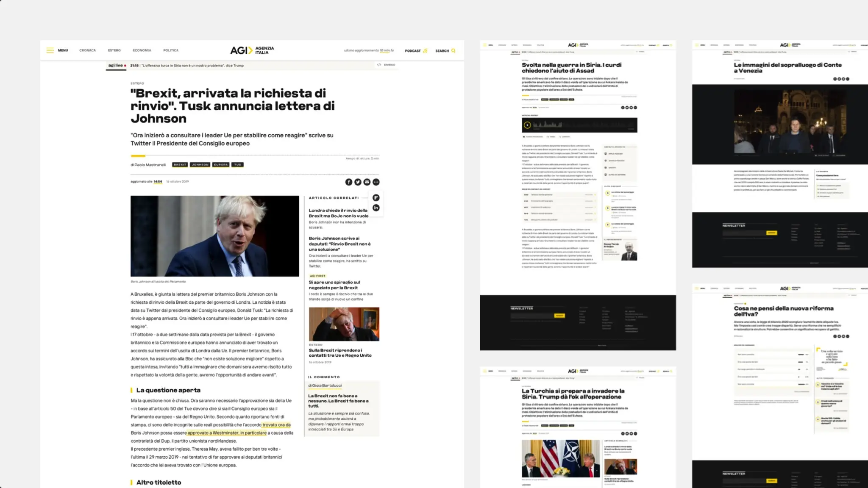Click newsletter email field in Venezia mockup

745,233
